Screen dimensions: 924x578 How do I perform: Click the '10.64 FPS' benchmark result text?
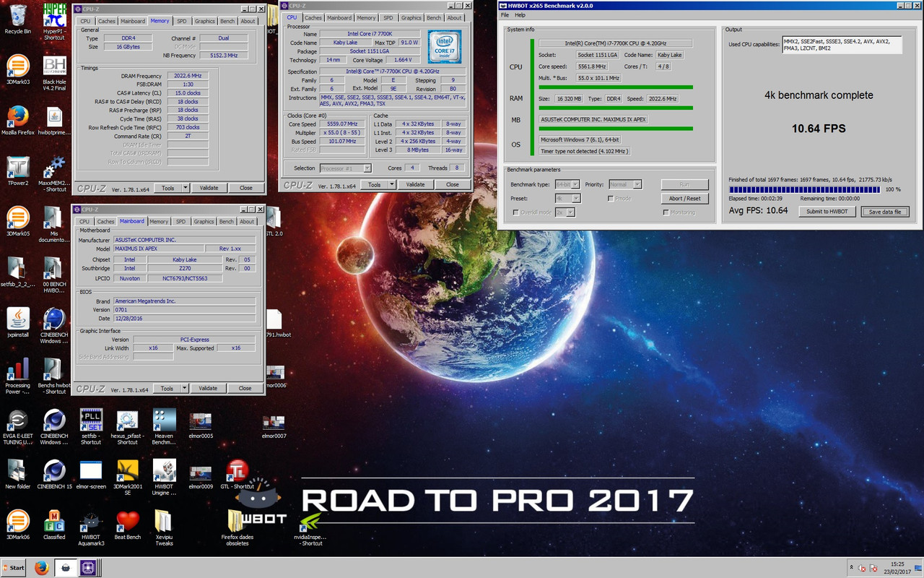[819, 129]
